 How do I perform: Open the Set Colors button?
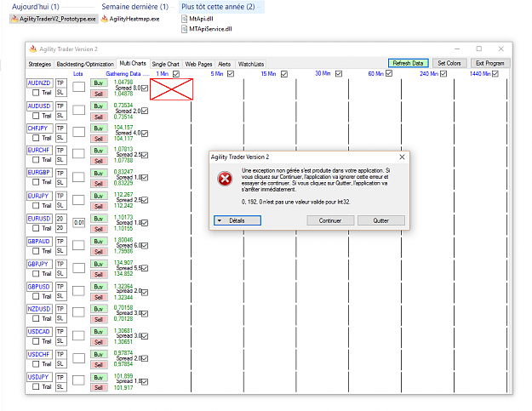pyautogui.click(x=449, y=63)
